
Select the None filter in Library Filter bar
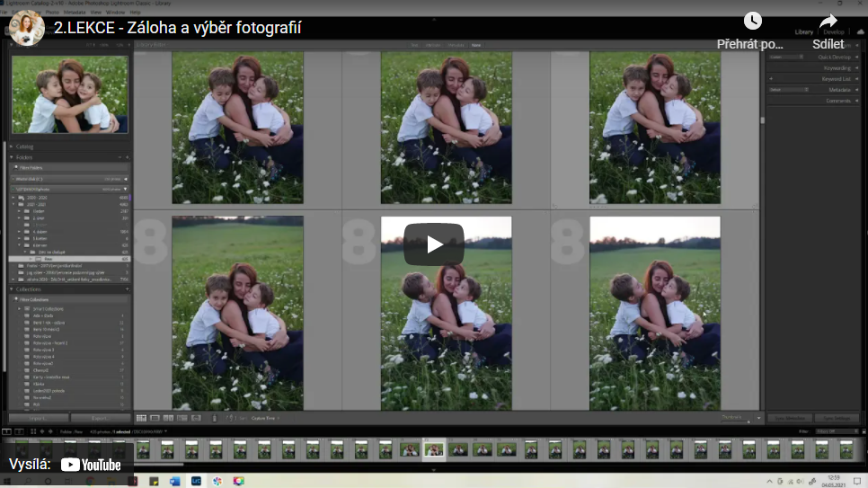(x=476, y=46)
